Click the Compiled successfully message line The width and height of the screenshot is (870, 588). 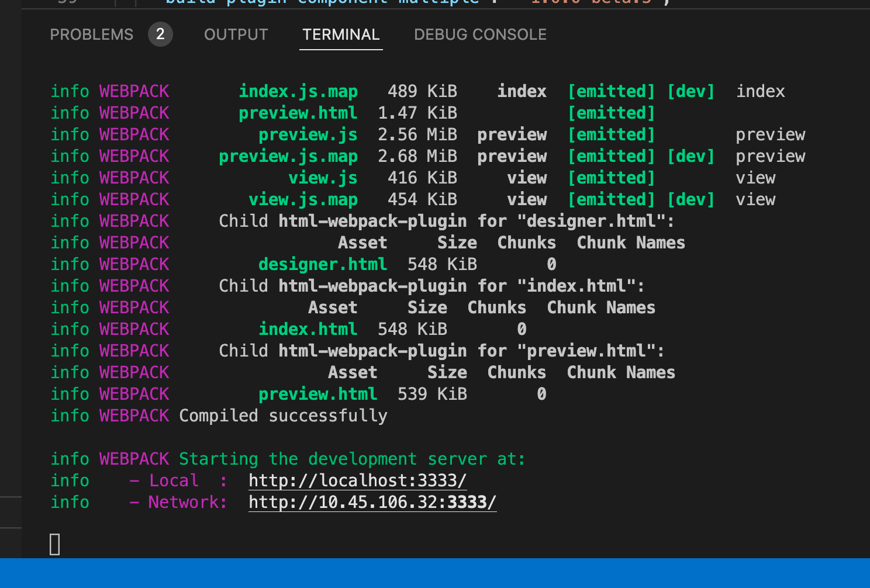[x=282, y=415]
